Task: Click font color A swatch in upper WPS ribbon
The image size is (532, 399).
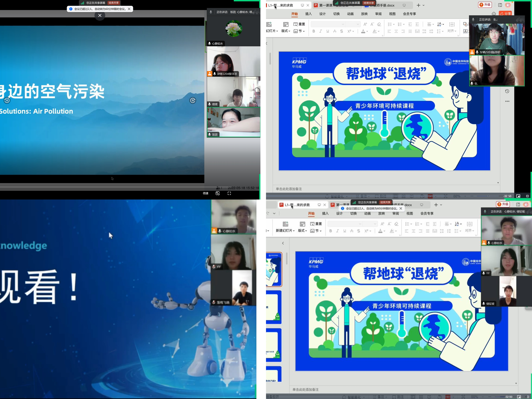Action: point(363,31)
